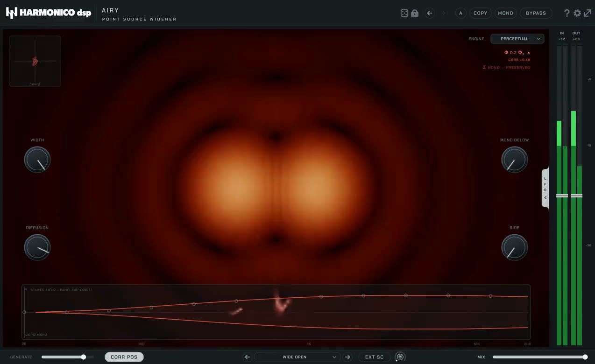Expand the LFO side panel tab
595x364 pixels.
click(x=545, y=188)
